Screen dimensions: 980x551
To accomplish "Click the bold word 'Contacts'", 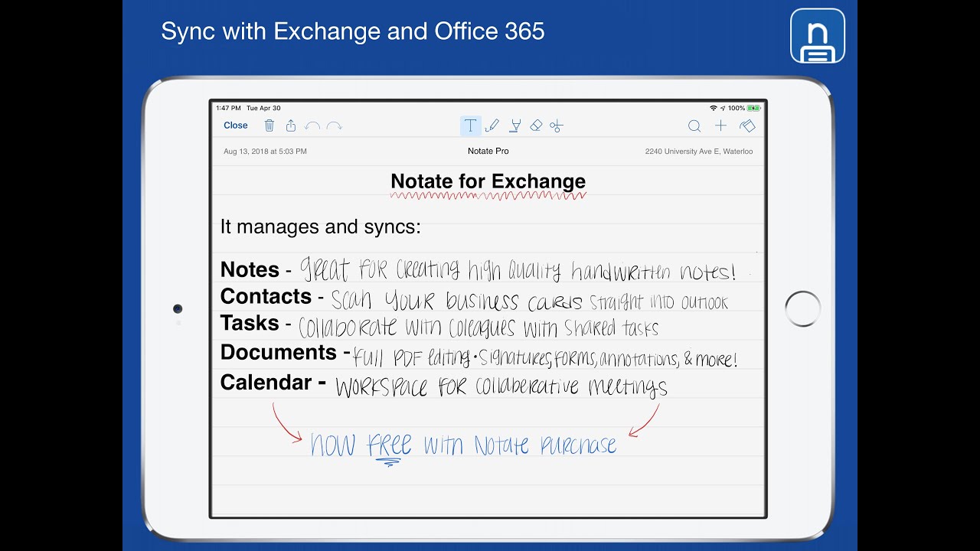I will [266, 296].
